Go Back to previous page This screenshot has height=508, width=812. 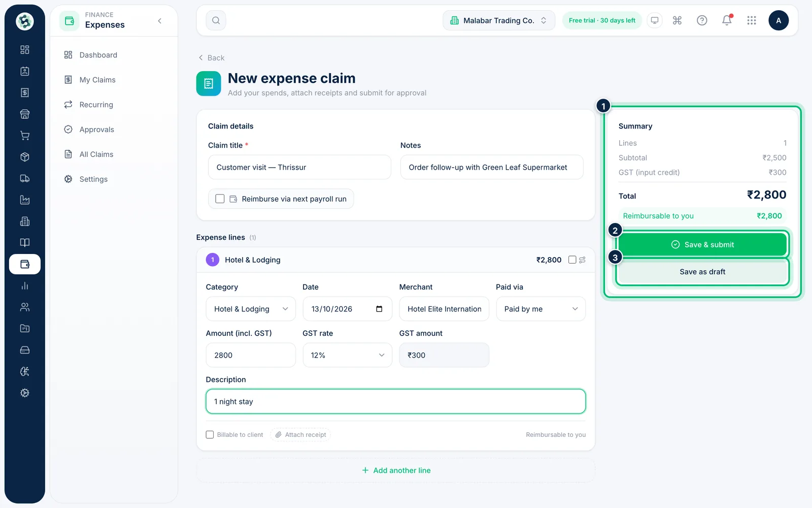coord(211,58)
